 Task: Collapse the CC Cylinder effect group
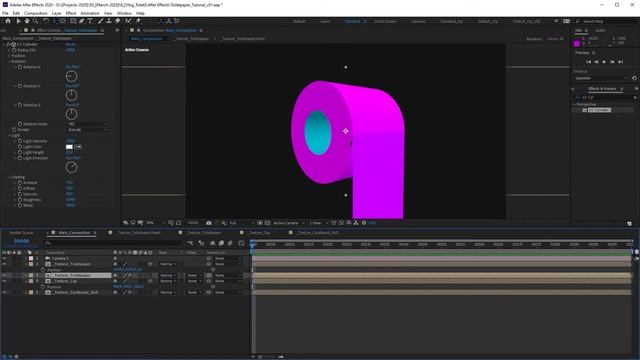point(4,44)
